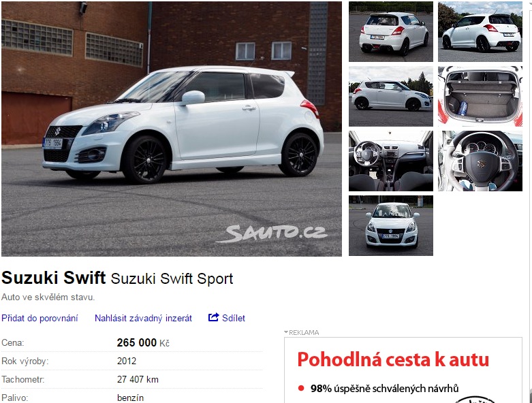Open the main Suzuki Swift side photo
The width and height of the screenshot is (532, 403).
[172, 129]
